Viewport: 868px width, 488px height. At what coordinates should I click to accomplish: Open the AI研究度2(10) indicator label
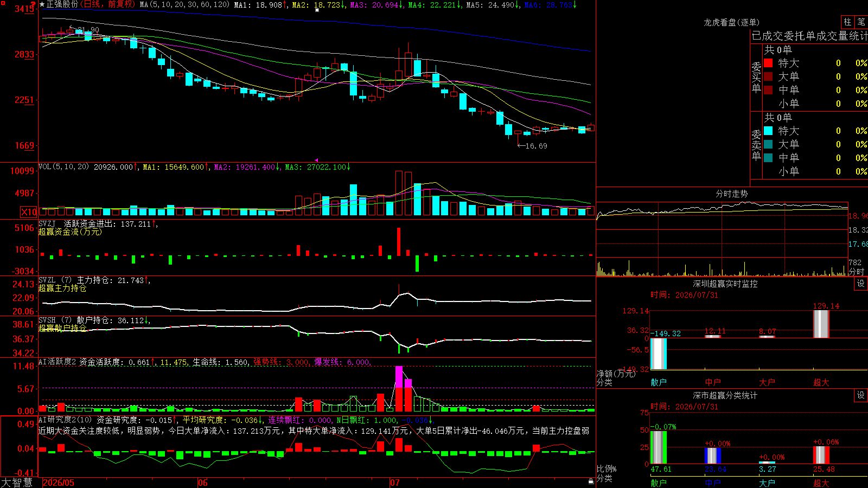65,420
